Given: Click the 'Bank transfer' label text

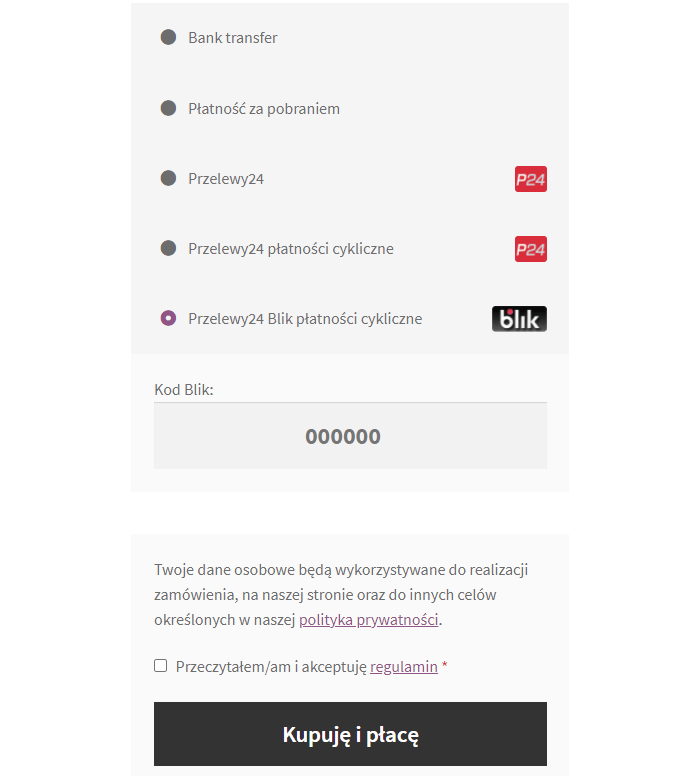Looking at the screenshot, I should [x=233, y=38].
